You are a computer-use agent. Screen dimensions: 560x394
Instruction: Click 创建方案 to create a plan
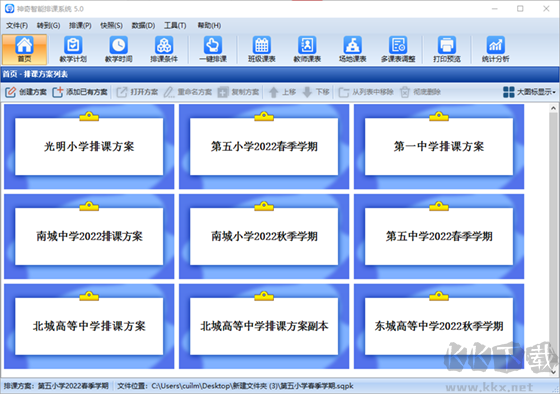click(x=26, y=92)
